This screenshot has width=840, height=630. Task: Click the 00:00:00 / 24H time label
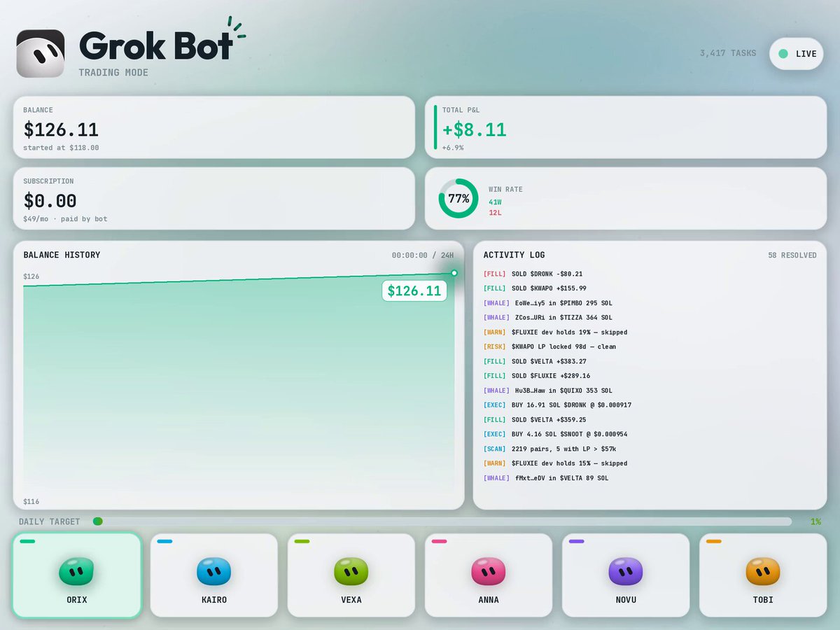click(423, 255)
